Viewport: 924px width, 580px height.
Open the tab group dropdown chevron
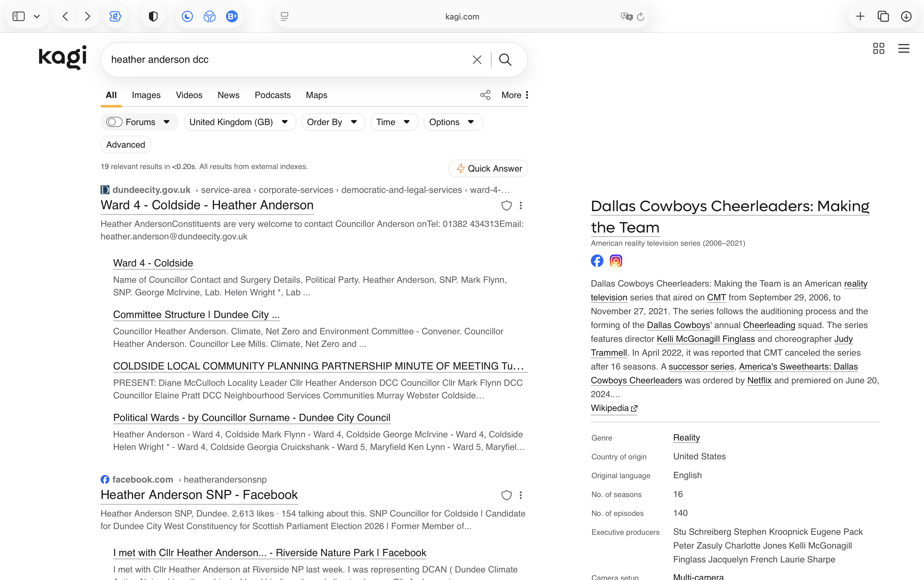pyautogui.click(x=37, y=16)
